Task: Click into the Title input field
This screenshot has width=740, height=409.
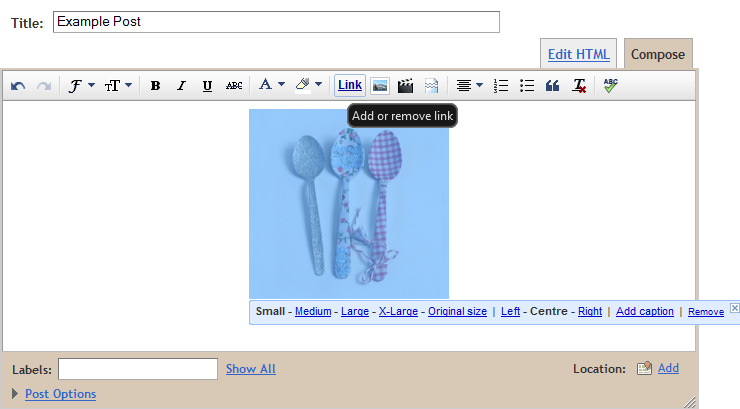Action: click(x=276, y=22)
